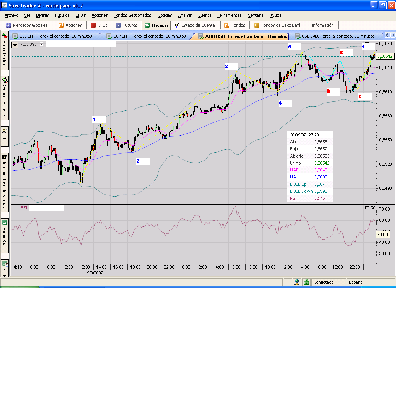Click the green icon in the status bar
The height and width of the screenshot is (400, 396).
tap(306, 282)
